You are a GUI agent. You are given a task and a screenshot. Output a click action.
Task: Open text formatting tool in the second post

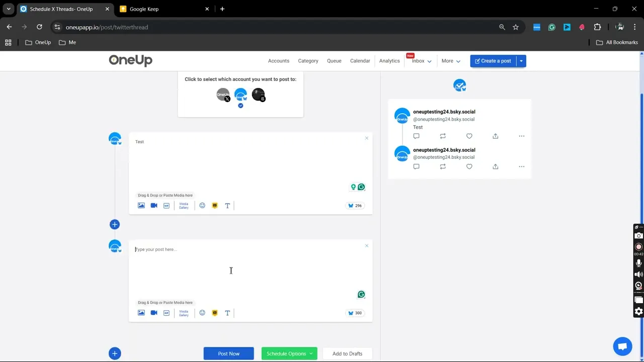click(x=227, y=313)
